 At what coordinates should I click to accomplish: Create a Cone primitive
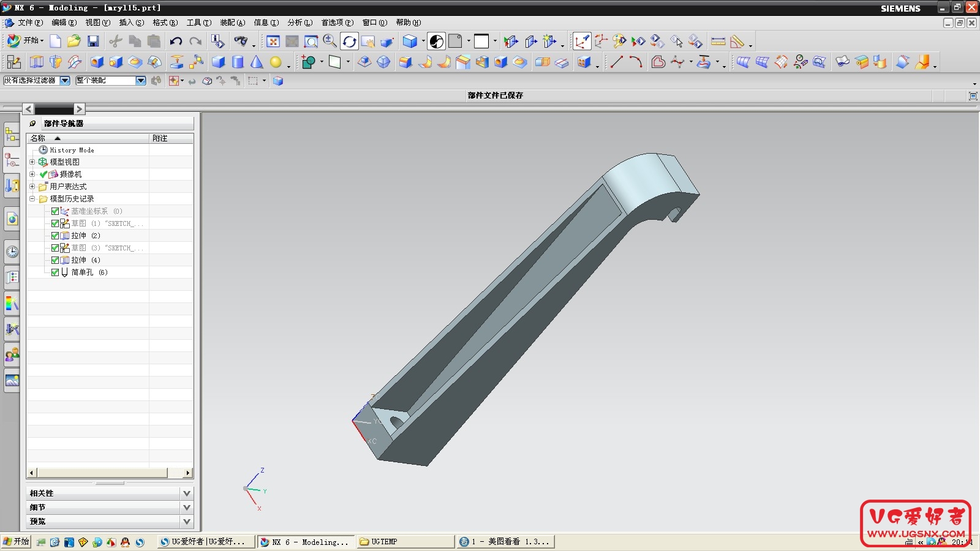click(x=257, y=62)
